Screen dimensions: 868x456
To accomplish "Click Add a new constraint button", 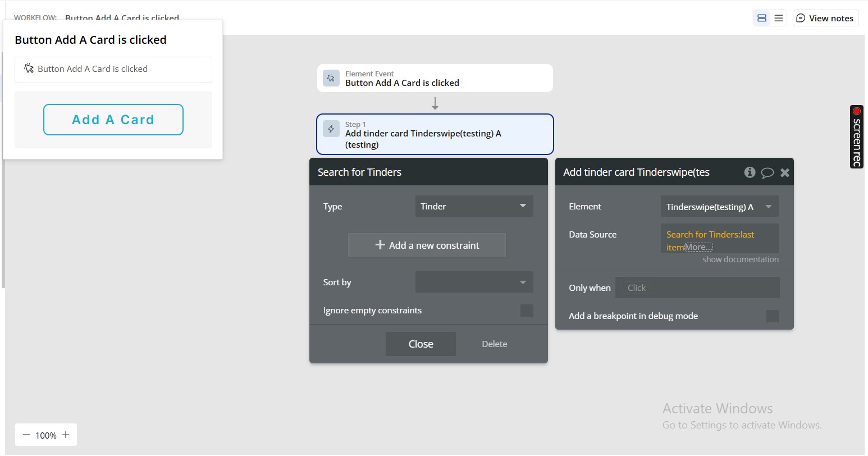I will tap(427, 245).
